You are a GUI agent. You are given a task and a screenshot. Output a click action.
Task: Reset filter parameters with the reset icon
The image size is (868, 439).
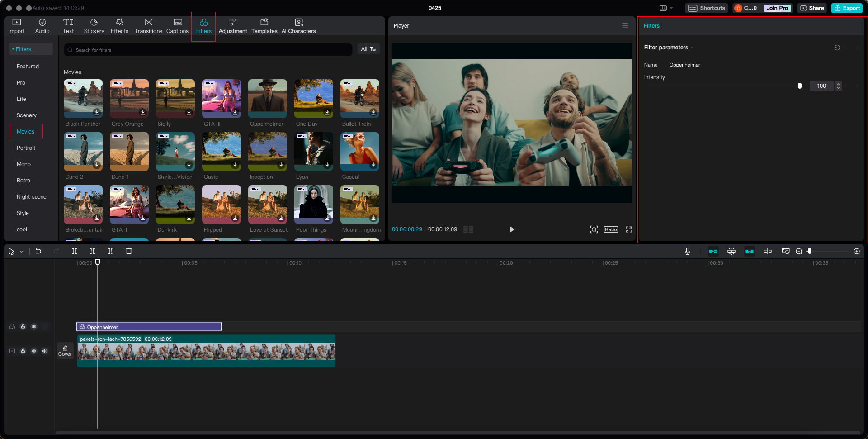click(x=837, y=48)
